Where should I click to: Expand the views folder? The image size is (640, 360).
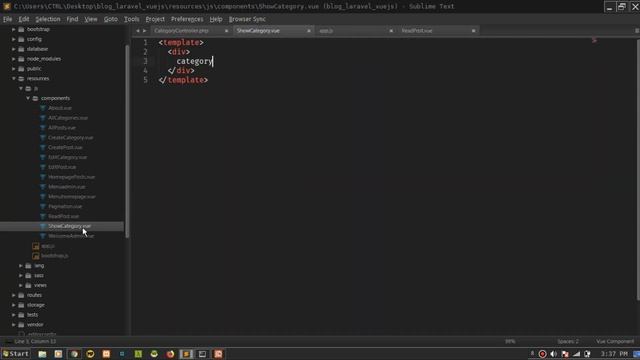tap(21, 285)
